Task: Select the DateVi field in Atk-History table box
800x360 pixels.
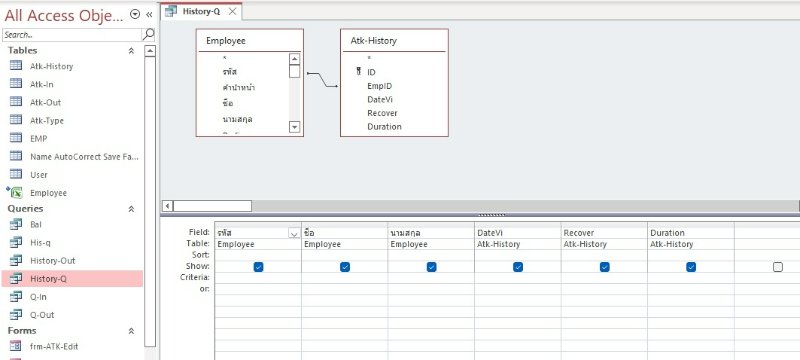Action: pyautogui.click(x=380, y=99)
